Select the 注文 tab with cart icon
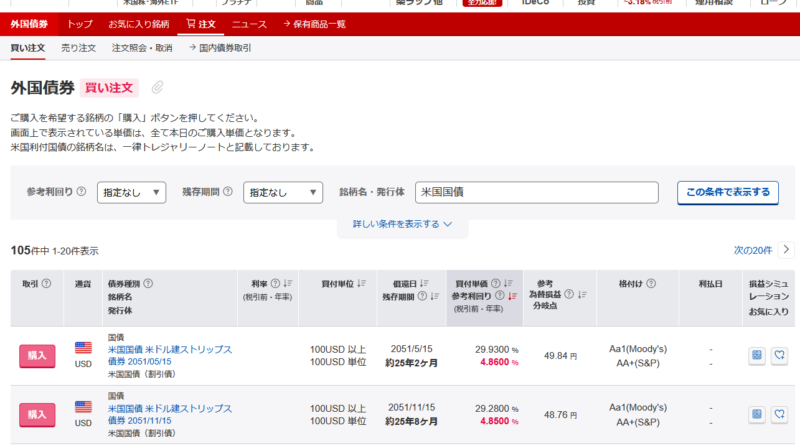Viewport: 800px width, 446px height. [x=201, y=24]
